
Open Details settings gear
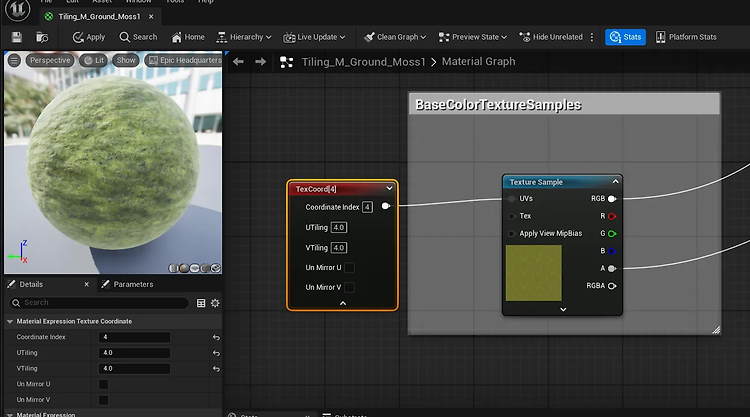click(215, 303)
